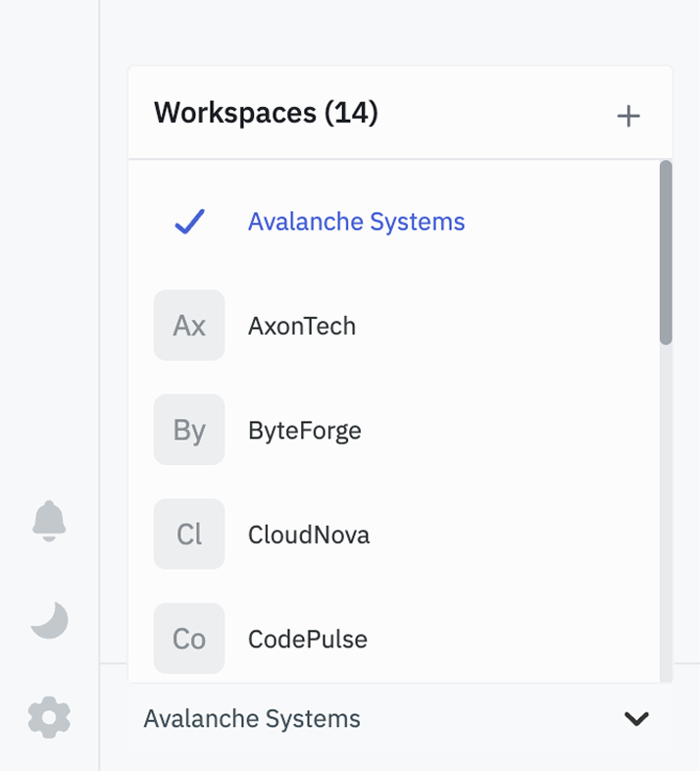Switch to the AxonTech workspace
Image resolution: width=700 pixels, height=771 pixels.
click(302, 326)
